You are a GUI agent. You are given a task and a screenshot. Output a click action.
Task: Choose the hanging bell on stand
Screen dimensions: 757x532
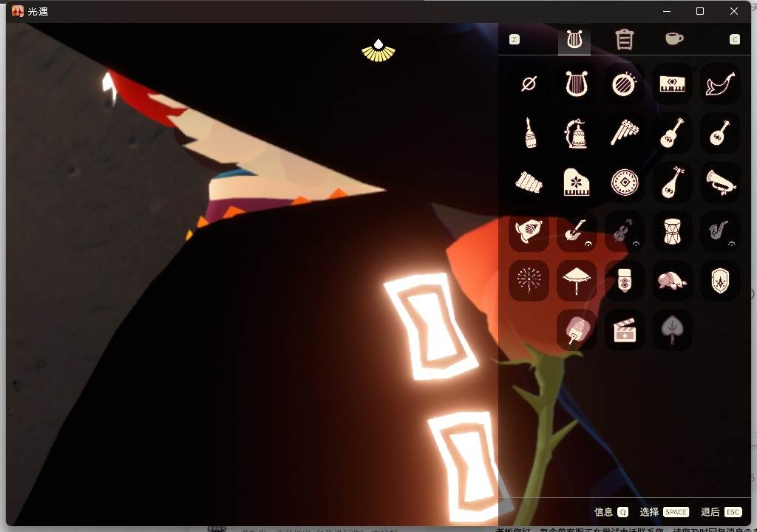click(577, 133)
